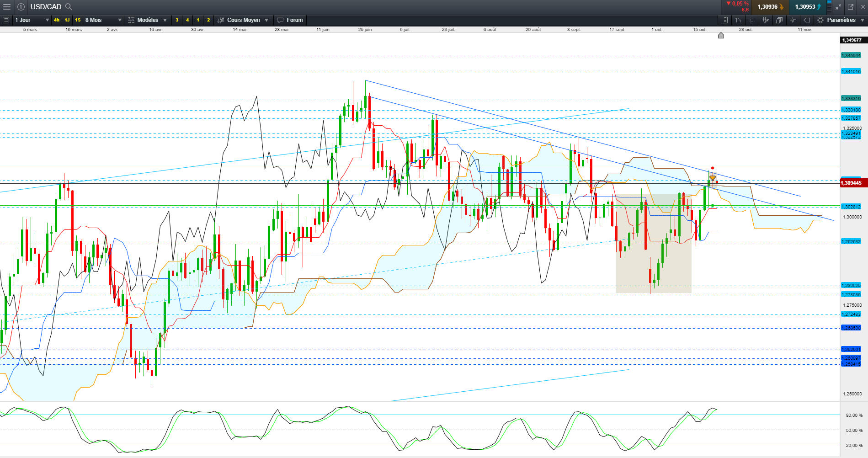Viewport: 868px width, 458px height.
Task: Open the Modèles dropdown
Action: click(147, 20)
